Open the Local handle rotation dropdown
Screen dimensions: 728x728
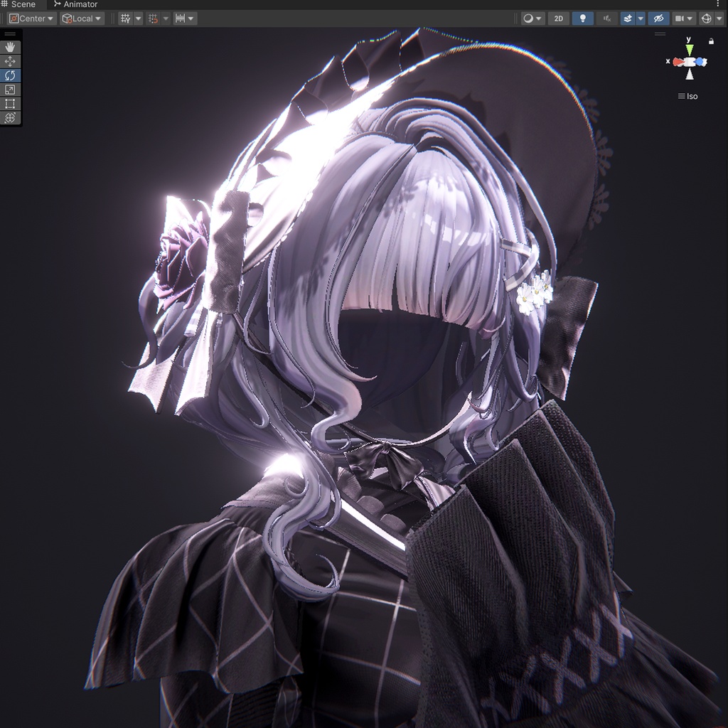coord(82,18)
